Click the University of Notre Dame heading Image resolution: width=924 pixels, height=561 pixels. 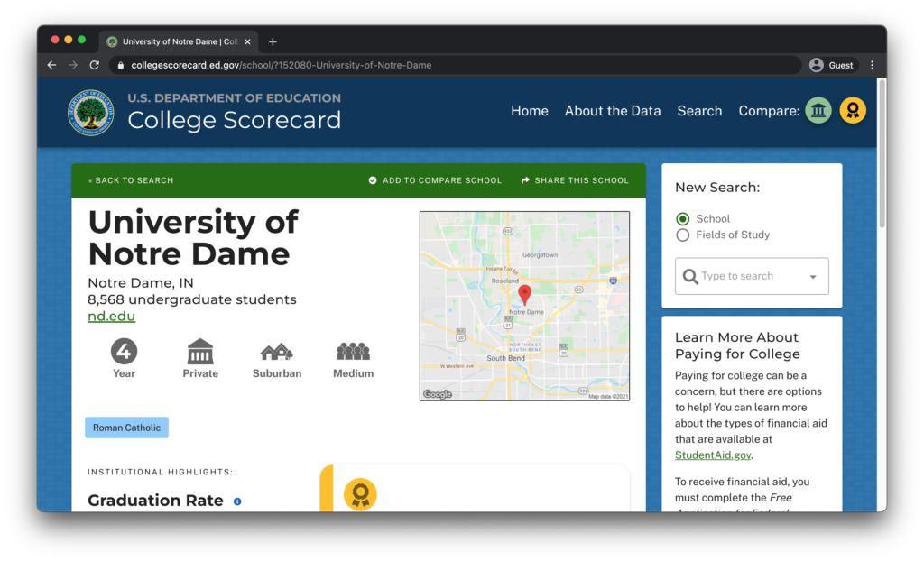193,238
